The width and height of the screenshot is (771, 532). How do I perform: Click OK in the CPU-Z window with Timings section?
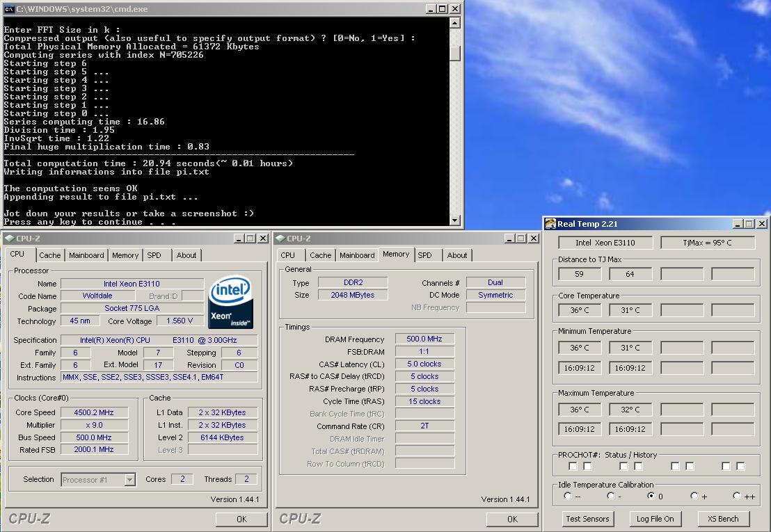click(x=512, y=519)
